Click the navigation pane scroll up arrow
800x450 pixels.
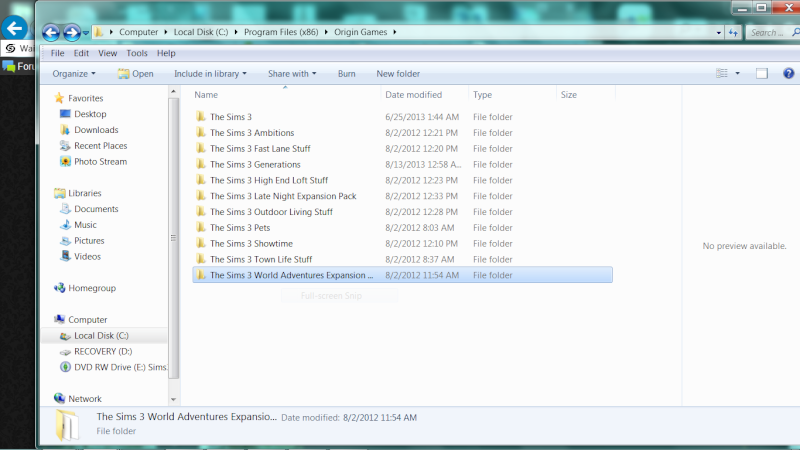coord(173,91)
